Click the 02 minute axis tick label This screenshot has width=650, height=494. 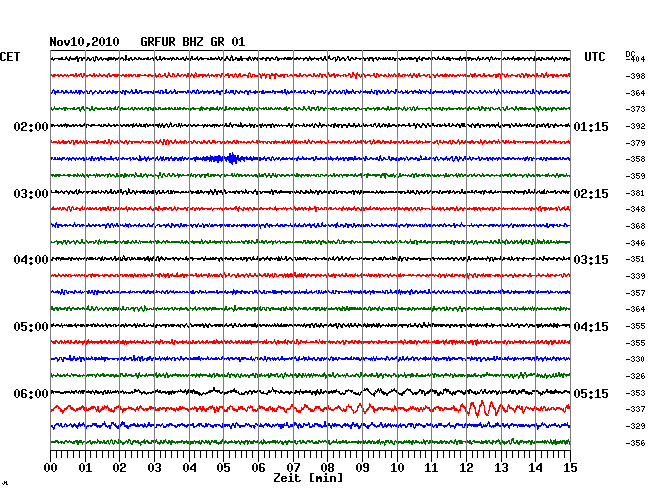click(x=119, y=468)
